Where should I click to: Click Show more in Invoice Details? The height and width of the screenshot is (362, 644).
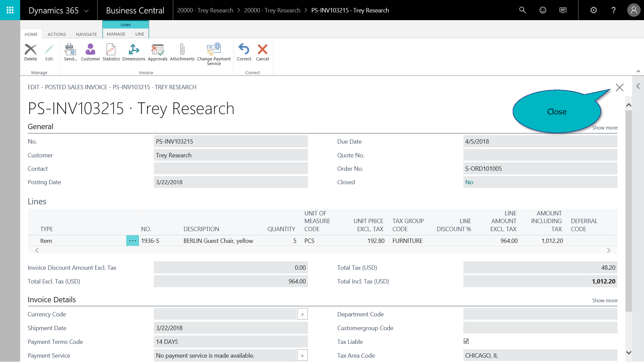(604, 301)
